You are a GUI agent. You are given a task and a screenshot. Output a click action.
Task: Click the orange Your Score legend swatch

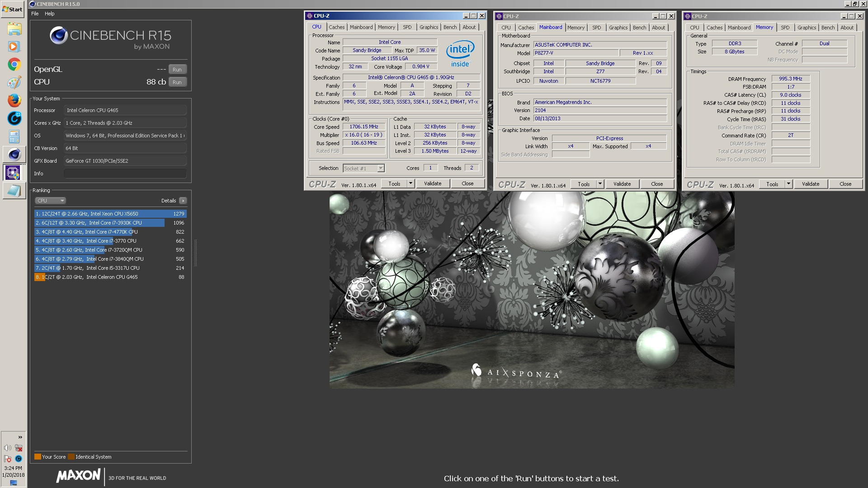click(38, 457)
